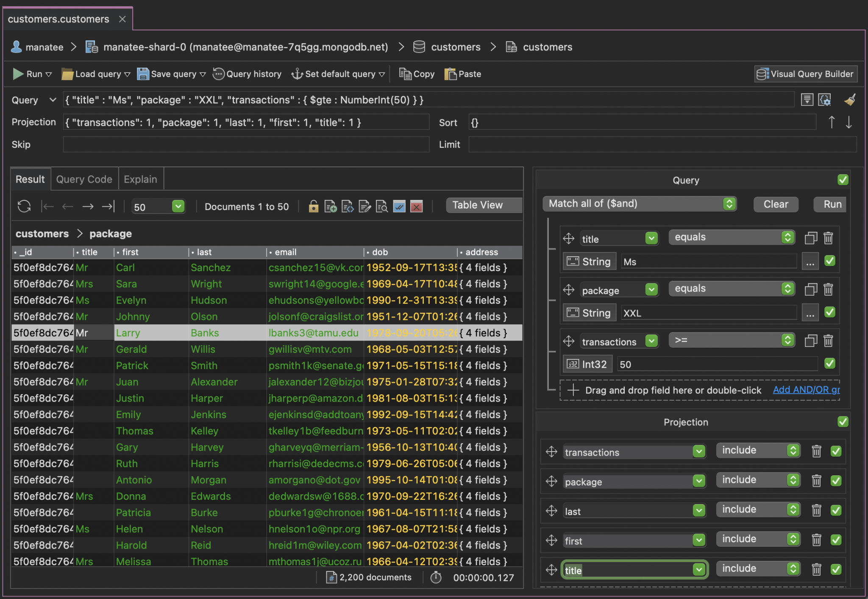Uncheck the Query section checkbox
Image resolution: width=868 pixels, height=599 pixels.
click(x=843, y=180)
